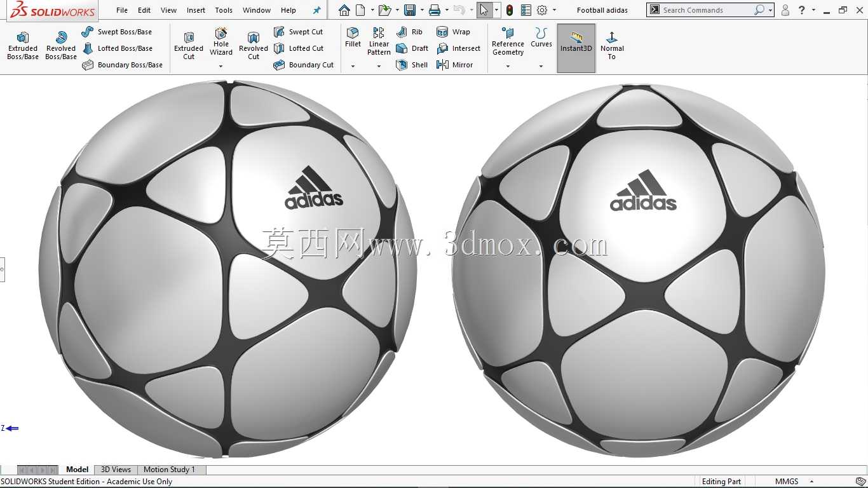Open the Insert menu

[196, 10]
